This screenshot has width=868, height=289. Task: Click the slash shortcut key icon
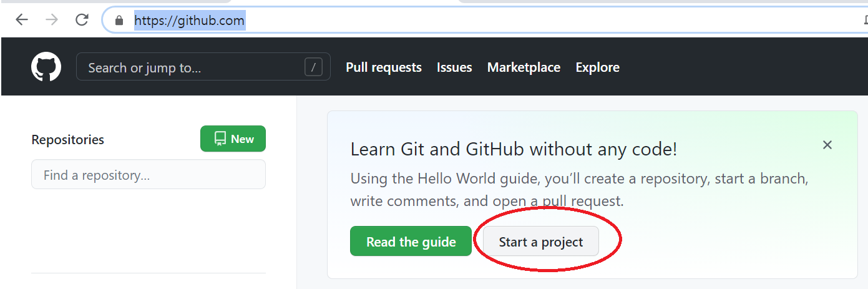click(313, 67)
